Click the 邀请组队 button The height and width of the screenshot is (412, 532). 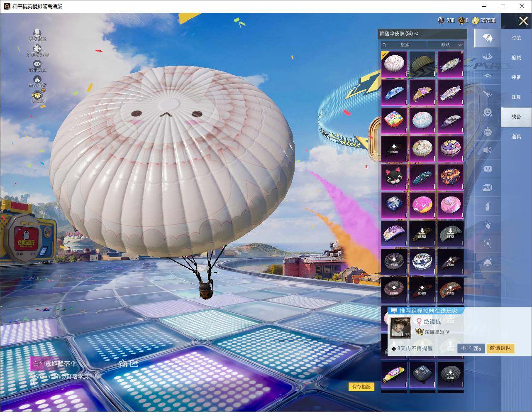click(x=500, y=348)
